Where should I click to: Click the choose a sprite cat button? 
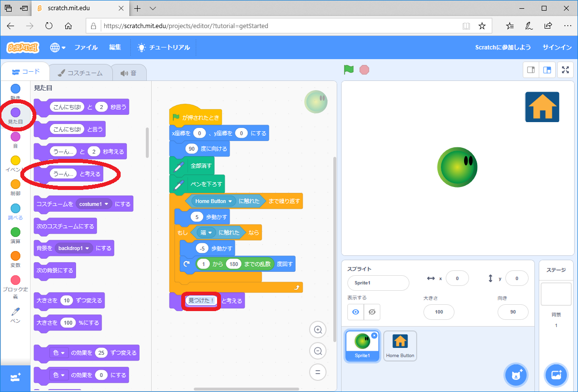coord(516,375)
